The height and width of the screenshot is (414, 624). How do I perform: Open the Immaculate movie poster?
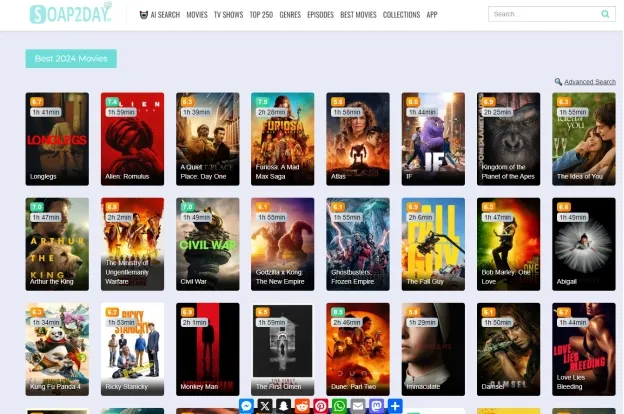433,349
